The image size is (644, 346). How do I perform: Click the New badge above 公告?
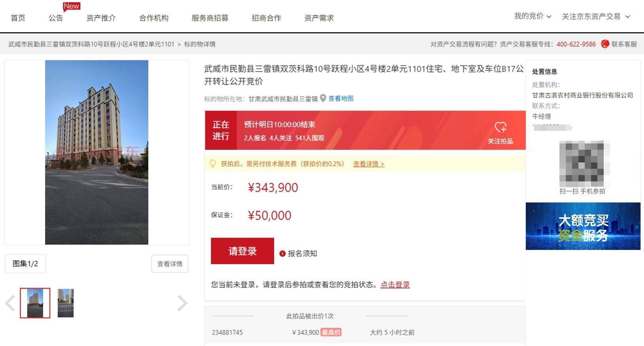pyautogui.click(x=71, y=6)
